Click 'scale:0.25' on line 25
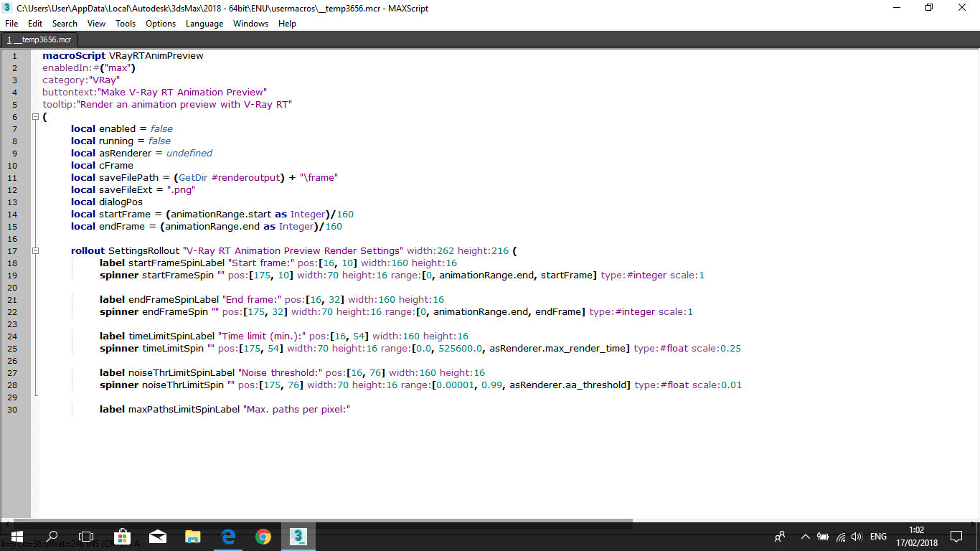The image size is (980, 551). (716, 348)
